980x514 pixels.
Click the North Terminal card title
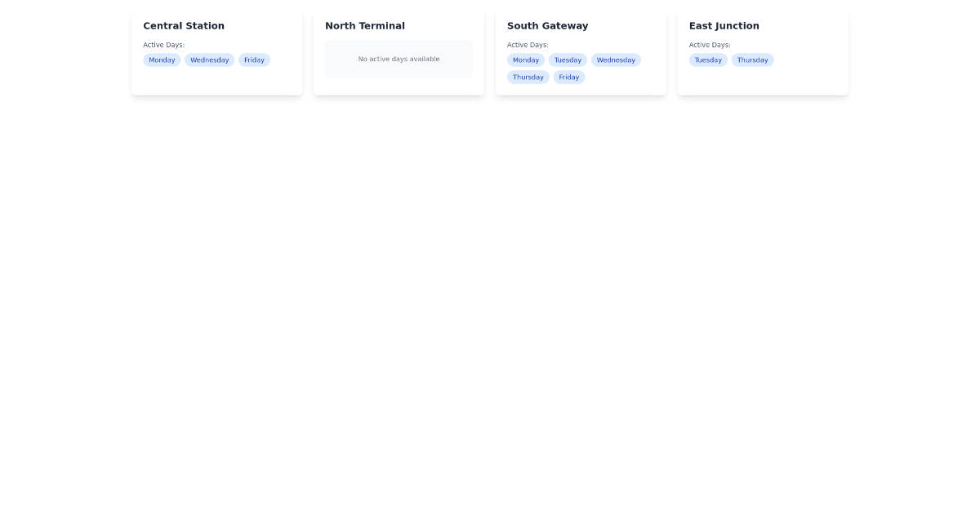point(365,25)
